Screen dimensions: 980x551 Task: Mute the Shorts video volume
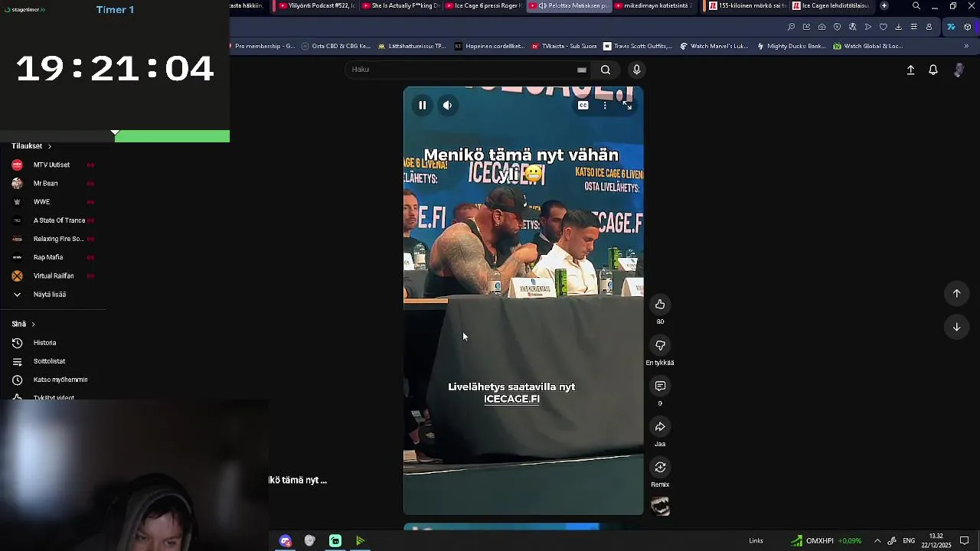point(447,106)
